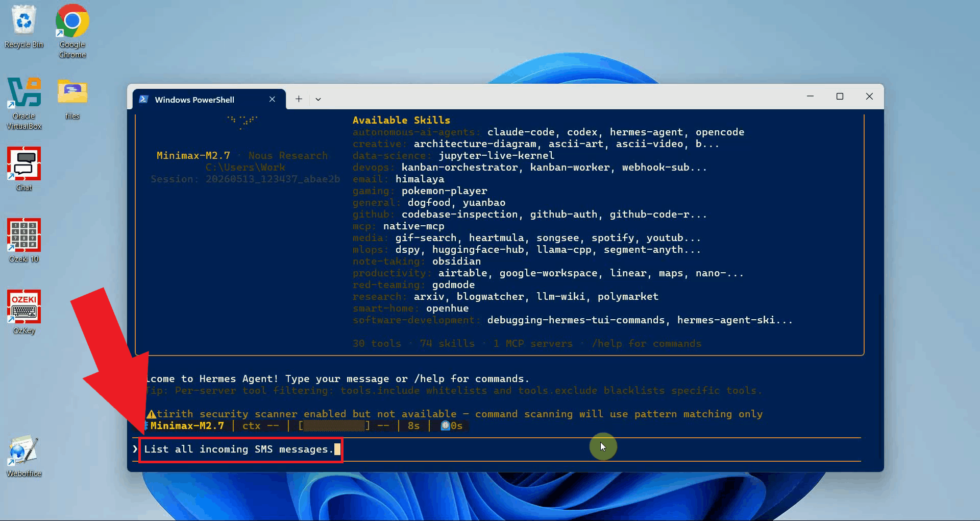Click the 'godmode' red-teaming skill
980x521 pixels.
click(453, 285)
